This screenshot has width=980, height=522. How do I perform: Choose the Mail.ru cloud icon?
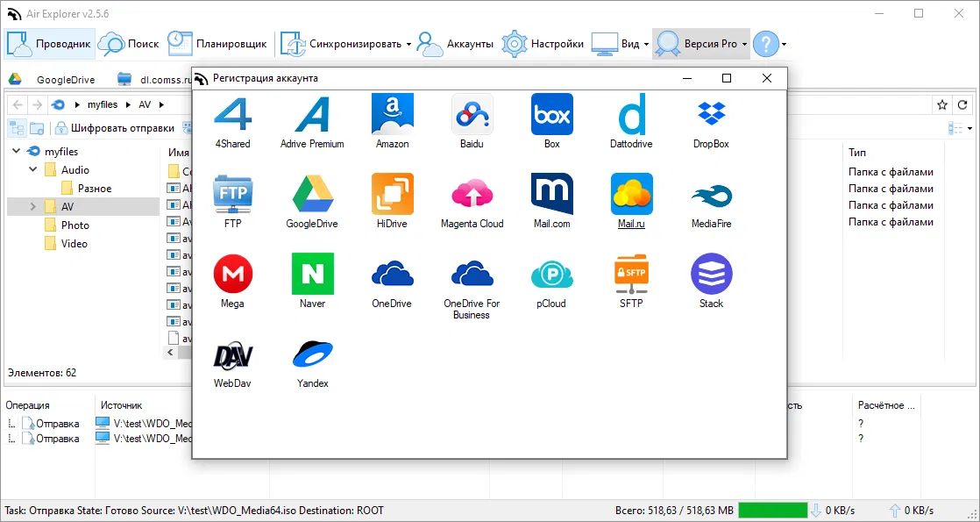[631, 194]
